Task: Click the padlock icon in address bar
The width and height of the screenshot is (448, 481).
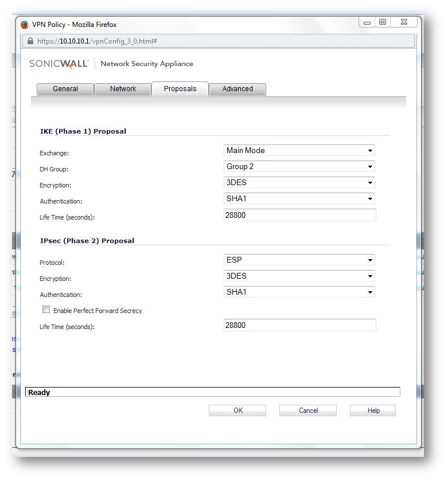Action: pos(30,41)
